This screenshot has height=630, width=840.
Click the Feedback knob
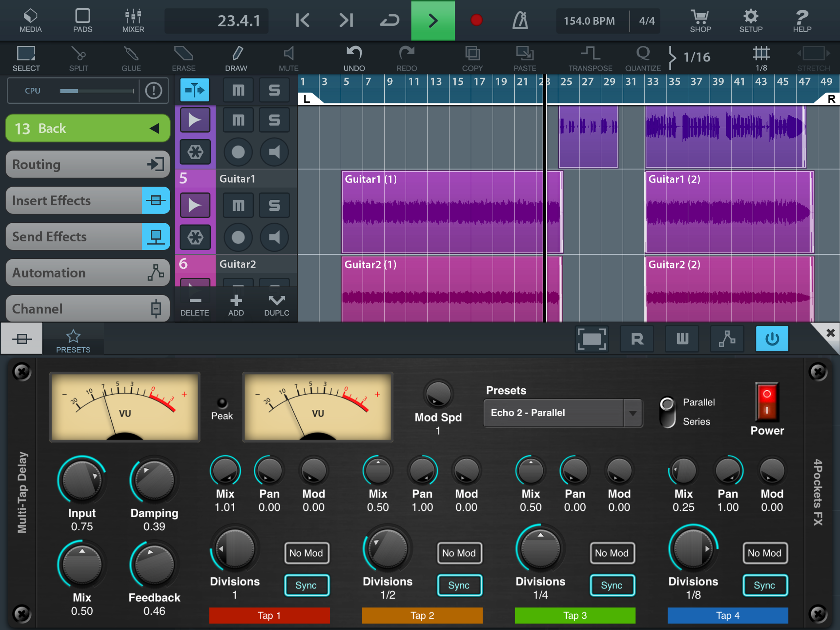(154, 564)
